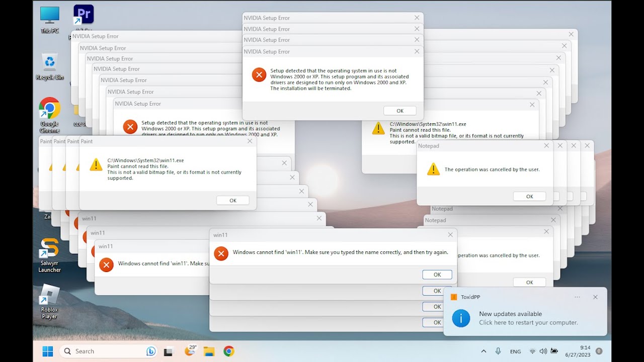Click the red error icon in front NVIDIA dialog

[x=259, y=75]
